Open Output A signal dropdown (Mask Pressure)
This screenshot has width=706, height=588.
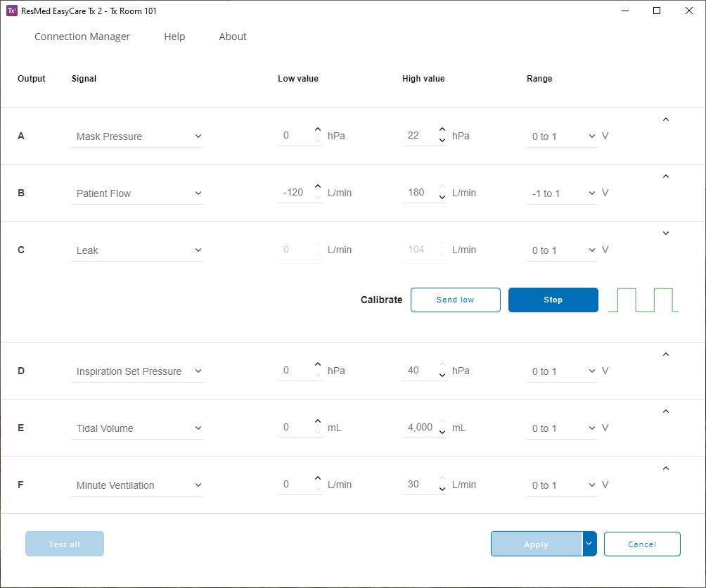[137, 136]
